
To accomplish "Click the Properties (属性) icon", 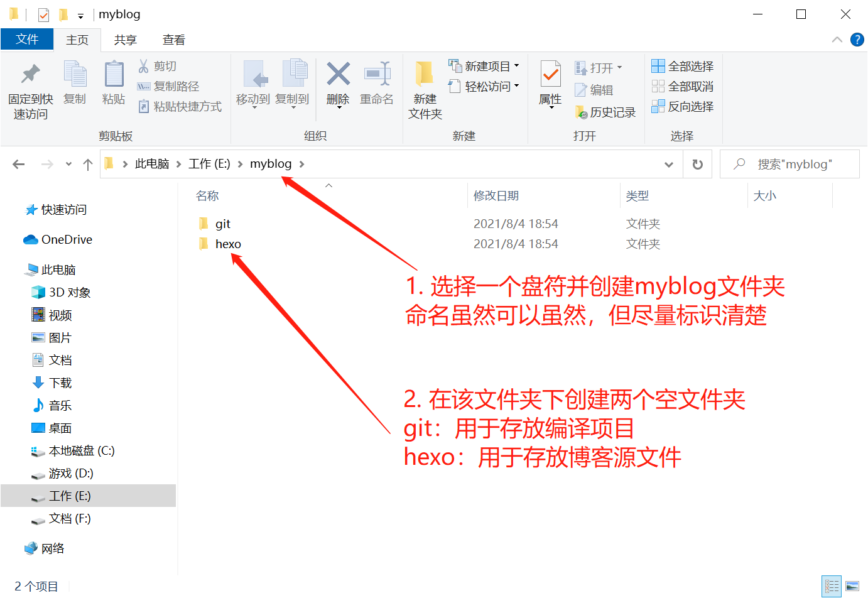I will [550, 74].
